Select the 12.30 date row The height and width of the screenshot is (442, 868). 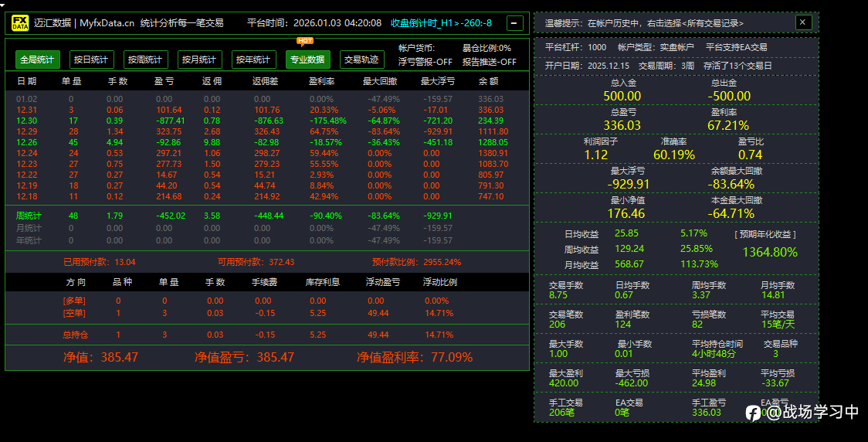[x=267, y=121]
